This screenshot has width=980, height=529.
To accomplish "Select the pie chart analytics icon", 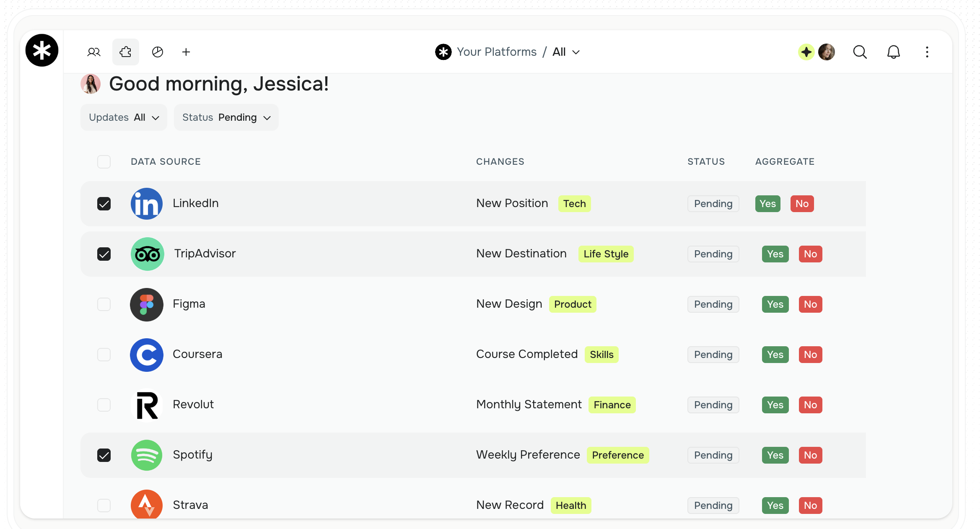I will coord(157,52).
